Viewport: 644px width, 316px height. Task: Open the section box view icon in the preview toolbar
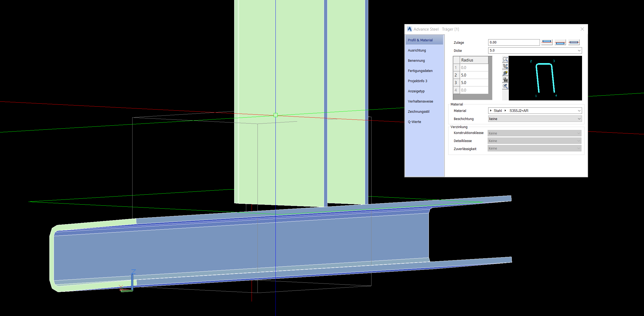(505, 79)
